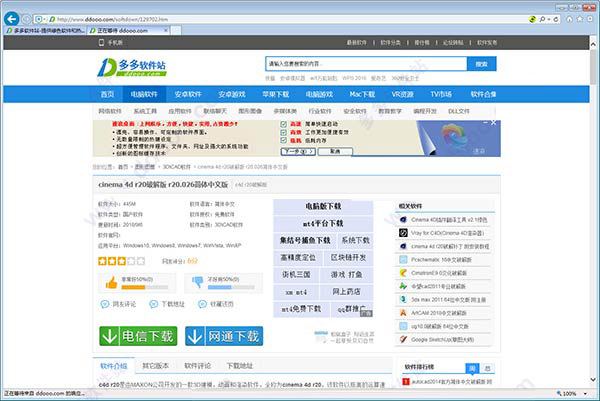
Task: Click the 下一步 button in the banner
Action: pyautogui.click(x=298, y=152)
